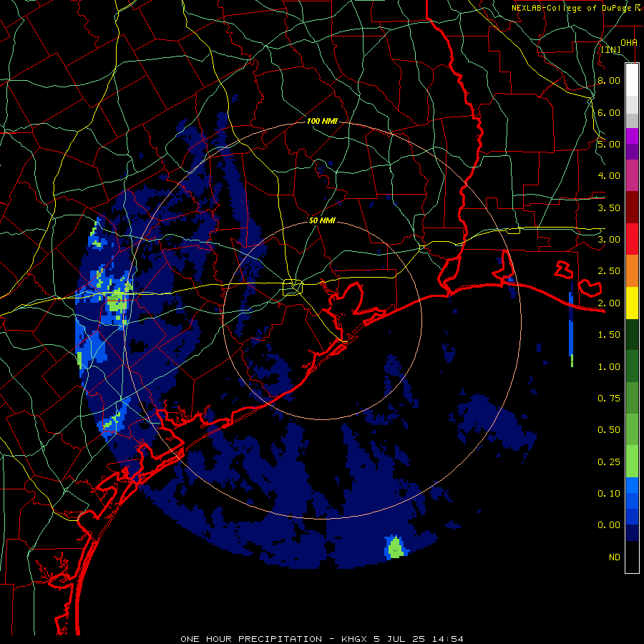
Task: Click the 0.75 legend value
Action: point(609,399)
